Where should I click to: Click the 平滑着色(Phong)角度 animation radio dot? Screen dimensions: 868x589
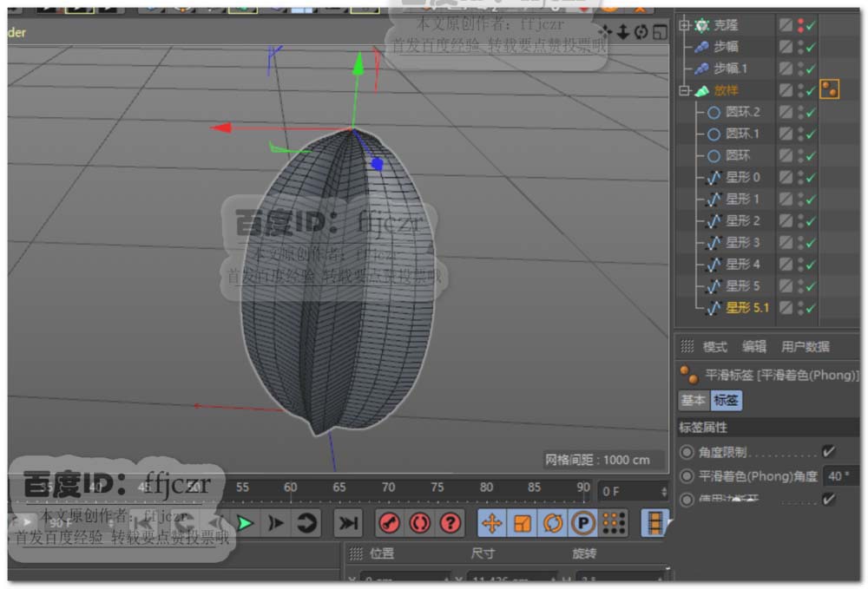687,475
